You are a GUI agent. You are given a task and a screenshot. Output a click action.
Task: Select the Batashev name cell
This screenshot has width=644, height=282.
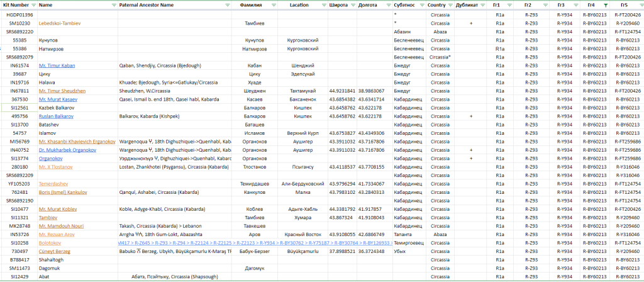coord(77,125)
